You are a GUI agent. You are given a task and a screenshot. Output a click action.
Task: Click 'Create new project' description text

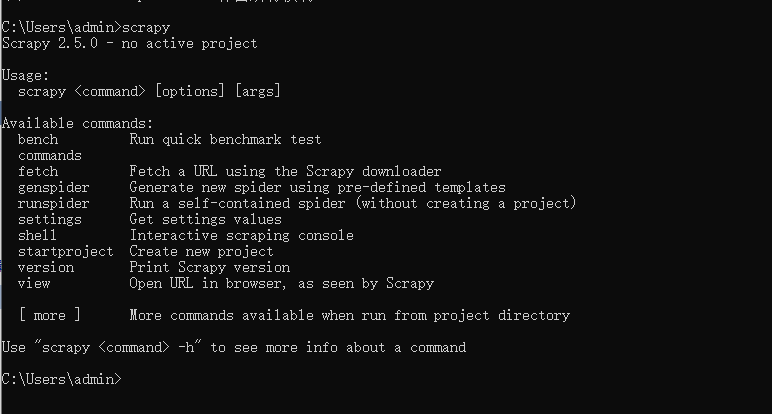click(201, 252)
